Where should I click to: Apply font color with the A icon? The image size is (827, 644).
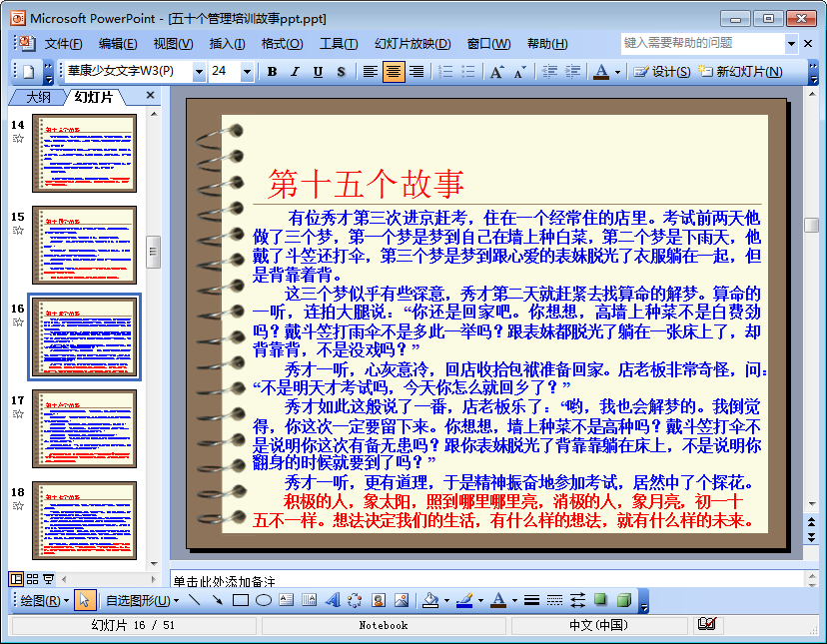click(x=601, y=71)
